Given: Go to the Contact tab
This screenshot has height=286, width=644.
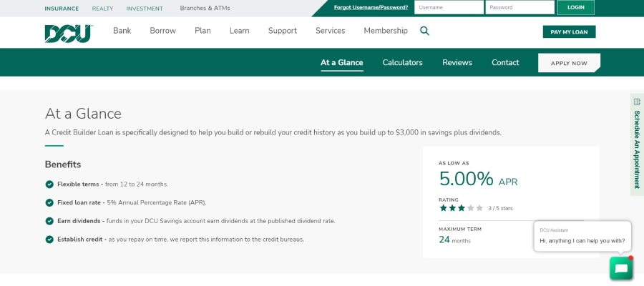Looking at the screenshot, I should point(505,63).
